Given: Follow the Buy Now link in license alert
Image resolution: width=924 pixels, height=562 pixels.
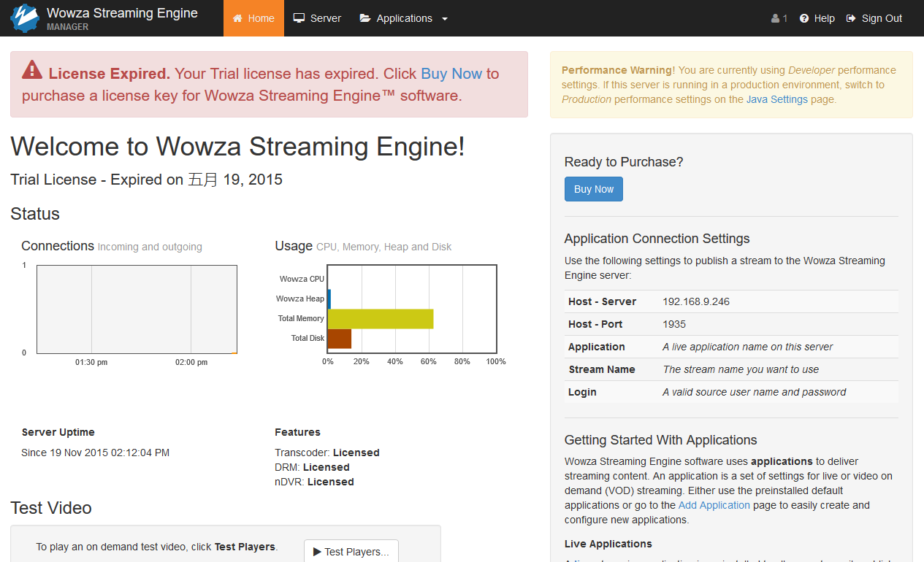Looking at the screenshot, I should point(451,74).
